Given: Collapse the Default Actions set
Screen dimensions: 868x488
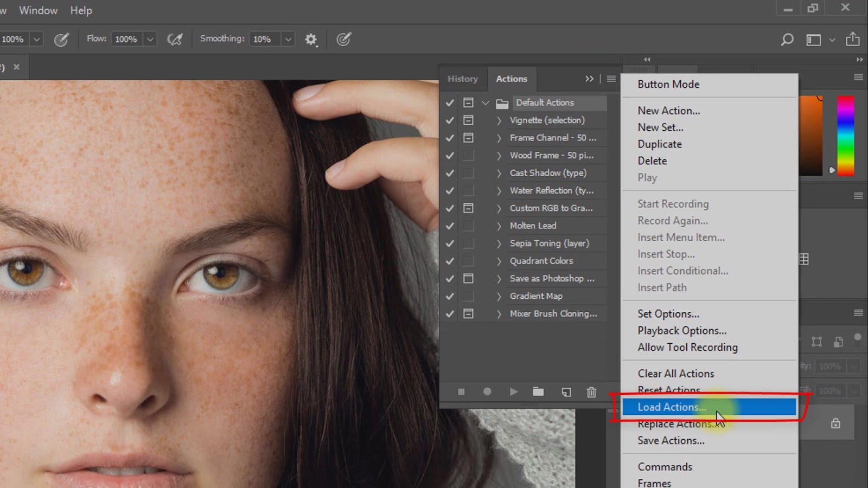Looking at the screenshot, I should pyautogui.click(x=486, y=102).
